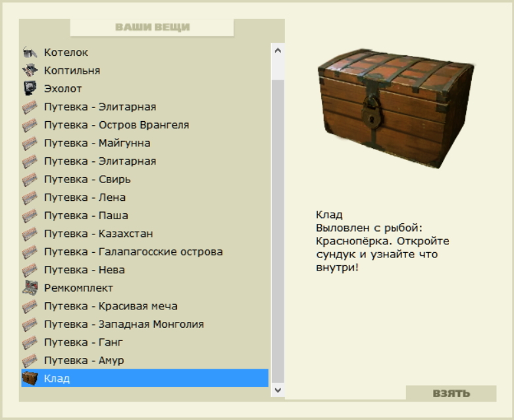Click ticket icon beside Галапагосские острова
Viewport: 514px width, 420px height.
(x=30, y=252)
